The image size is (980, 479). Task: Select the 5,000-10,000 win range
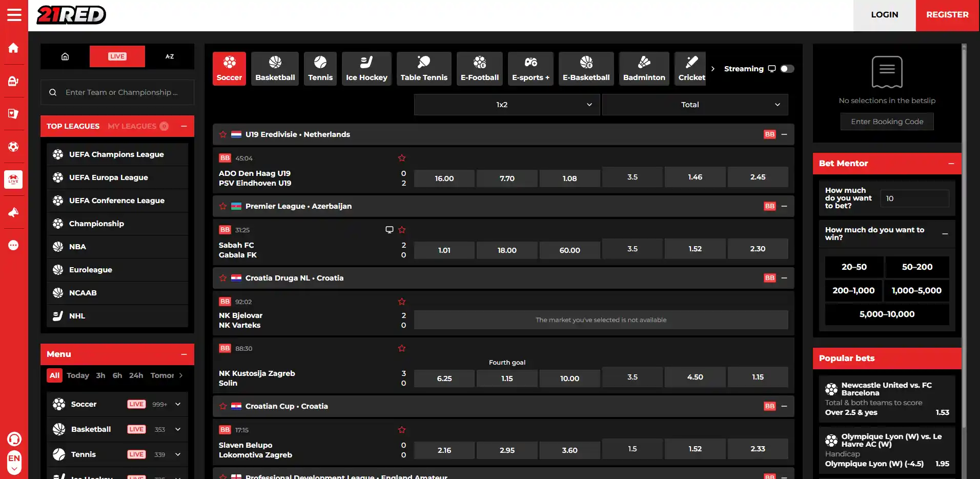tap(887, 314)
